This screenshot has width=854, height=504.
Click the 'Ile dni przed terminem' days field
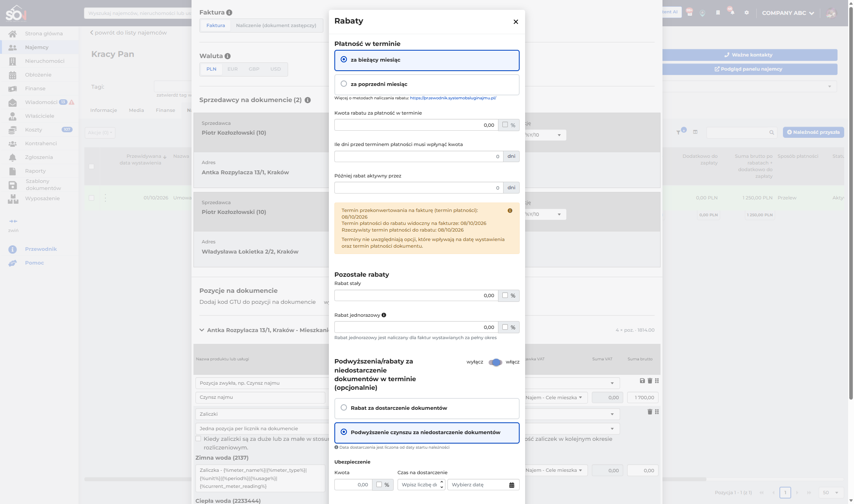419,156
